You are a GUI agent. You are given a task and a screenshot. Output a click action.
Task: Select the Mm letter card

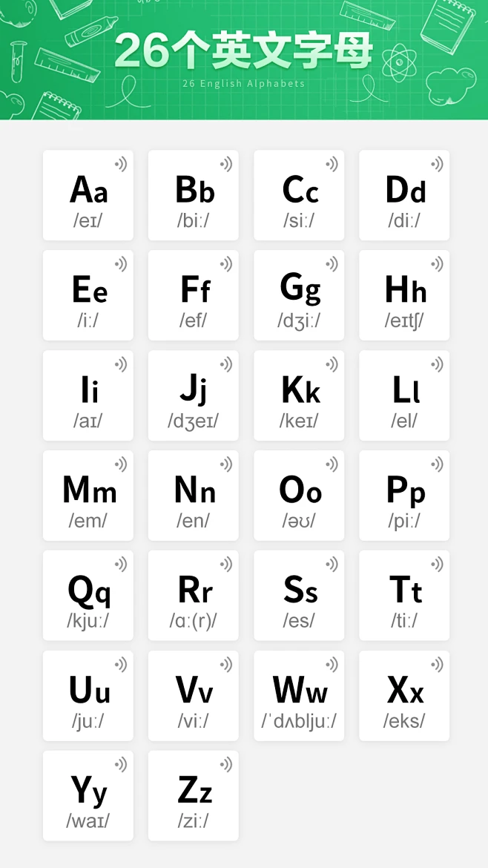[x=88, y=496]
